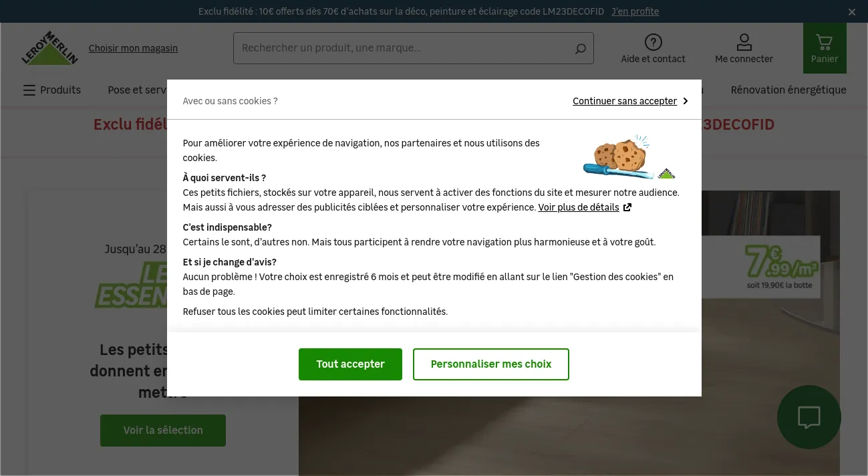The image size is (868, 476).
Task: Click the Me connecter user icon
Action: coord(744,43)
